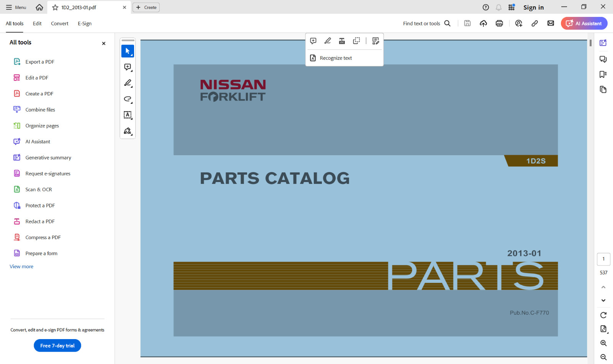Copy link to file

pos(535,23)
